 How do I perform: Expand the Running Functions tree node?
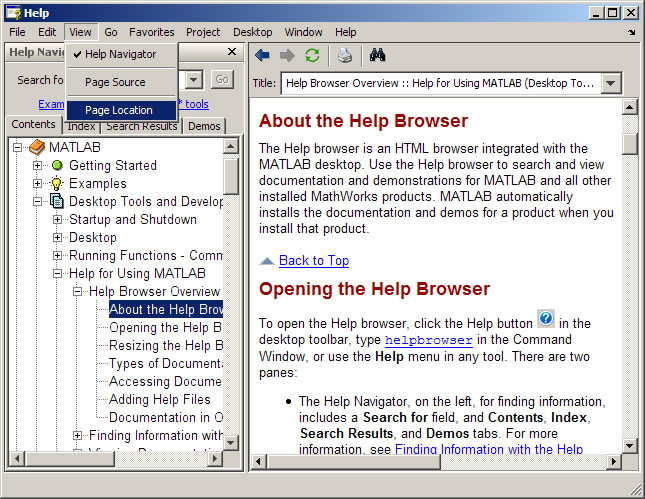[58, 255]
